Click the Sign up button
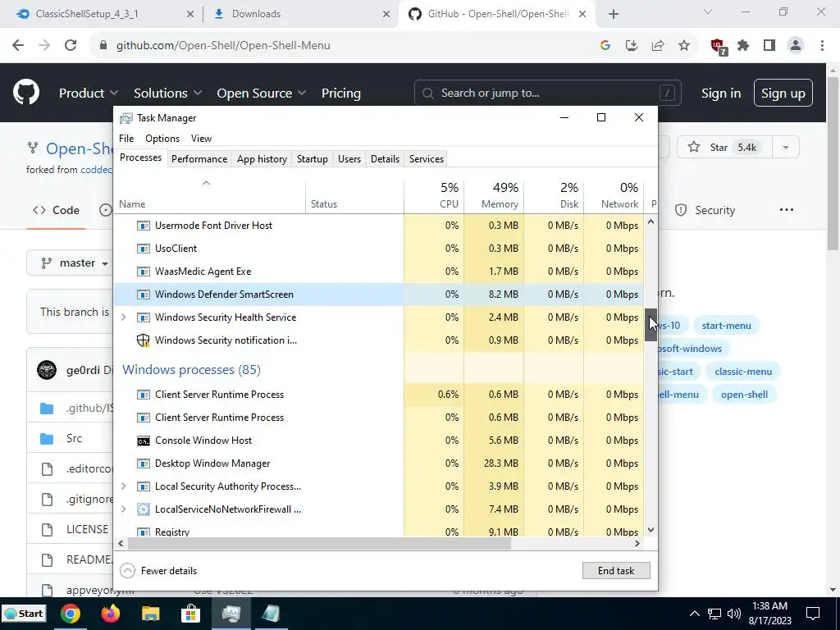 (783, 93)
